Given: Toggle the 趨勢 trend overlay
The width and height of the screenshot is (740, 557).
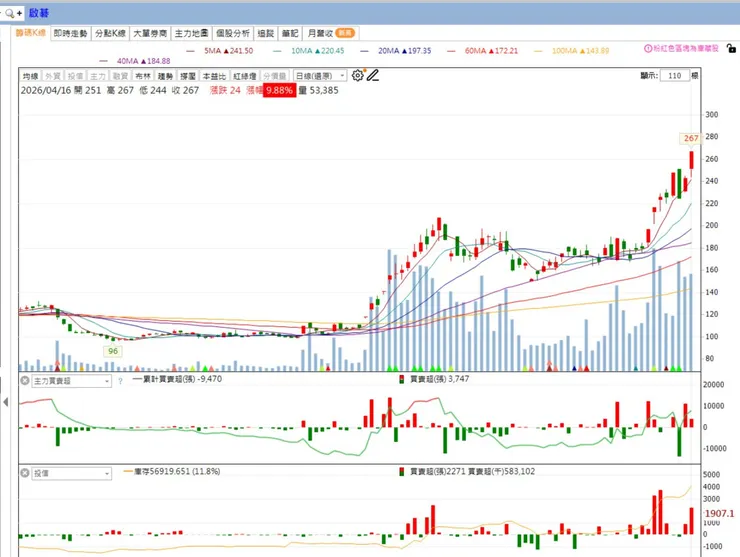Looking at the screenshot, I should coord(165,76).
